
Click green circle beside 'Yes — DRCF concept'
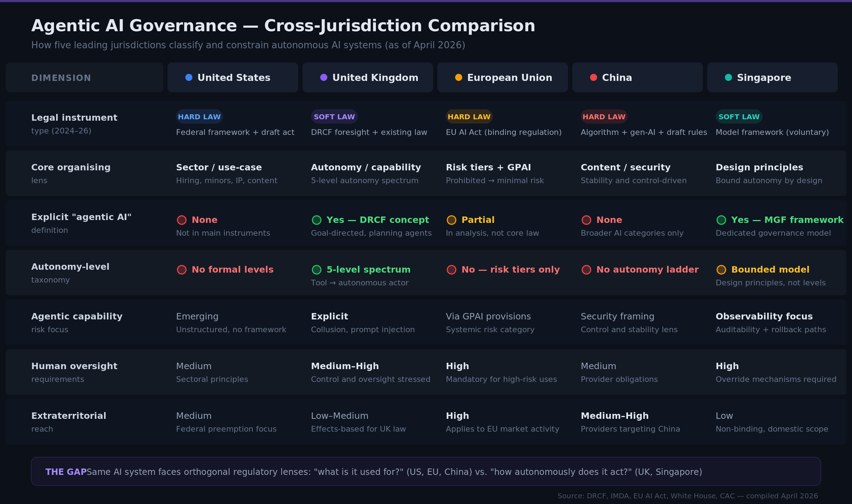317,220
